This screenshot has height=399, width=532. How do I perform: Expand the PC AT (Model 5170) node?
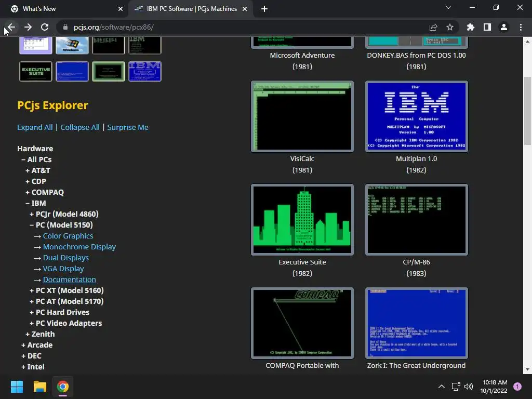pyautogui.click(x=66, y=301)
